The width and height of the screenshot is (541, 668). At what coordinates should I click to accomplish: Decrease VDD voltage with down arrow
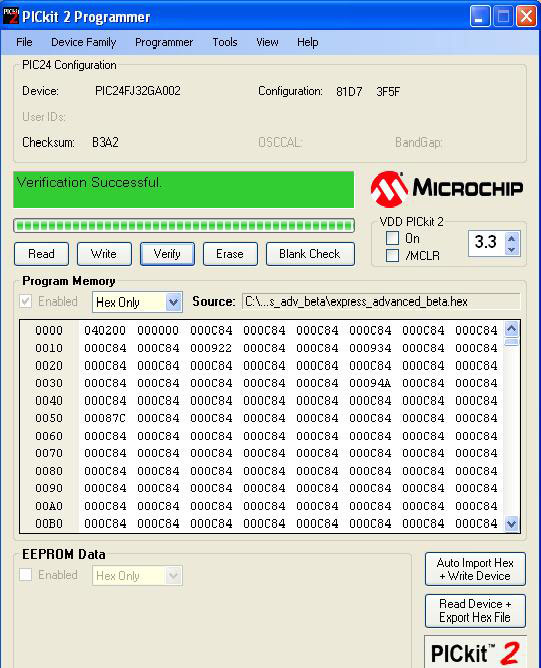(x=512, y=249)
